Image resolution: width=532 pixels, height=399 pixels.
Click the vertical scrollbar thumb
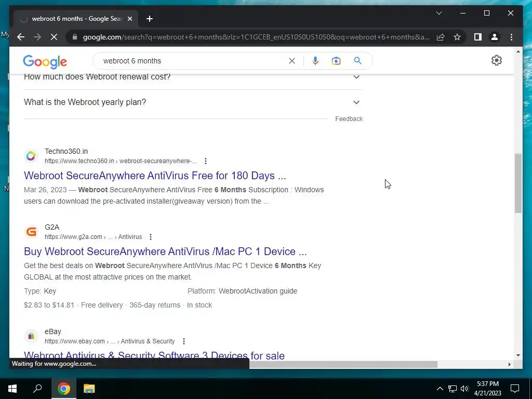tap(518, 183)
